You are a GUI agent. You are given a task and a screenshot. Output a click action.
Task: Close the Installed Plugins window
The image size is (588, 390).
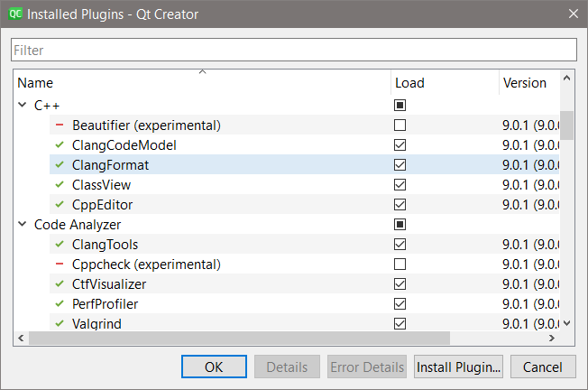(x=573, y=14)
